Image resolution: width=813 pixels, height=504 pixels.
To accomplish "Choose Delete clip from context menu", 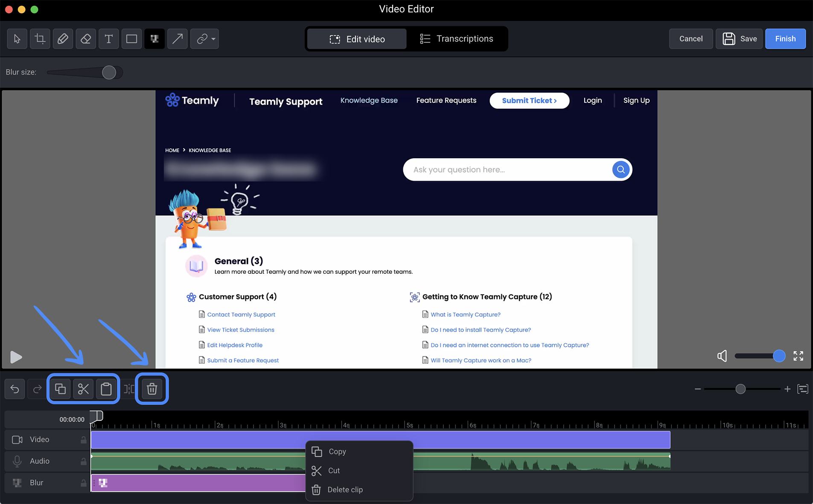I will tap(359, 490).
